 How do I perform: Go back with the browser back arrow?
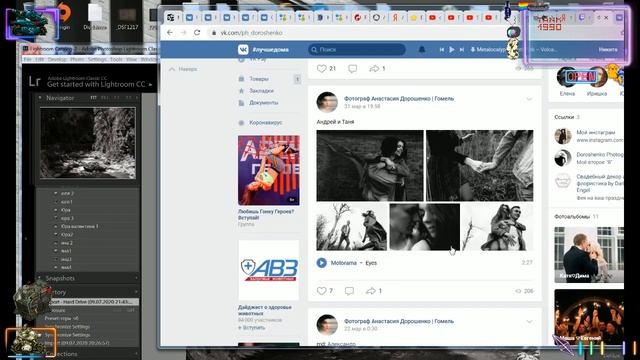(170, 33)
